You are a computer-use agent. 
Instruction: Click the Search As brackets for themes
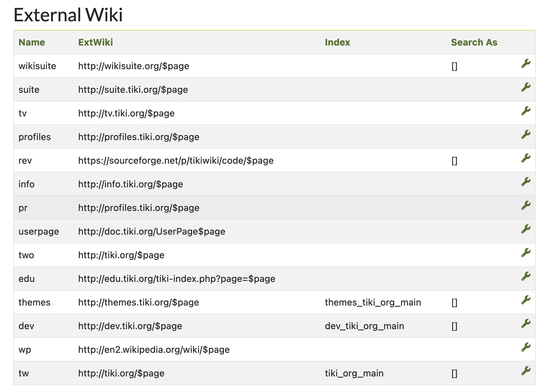(x=454, y=303)
